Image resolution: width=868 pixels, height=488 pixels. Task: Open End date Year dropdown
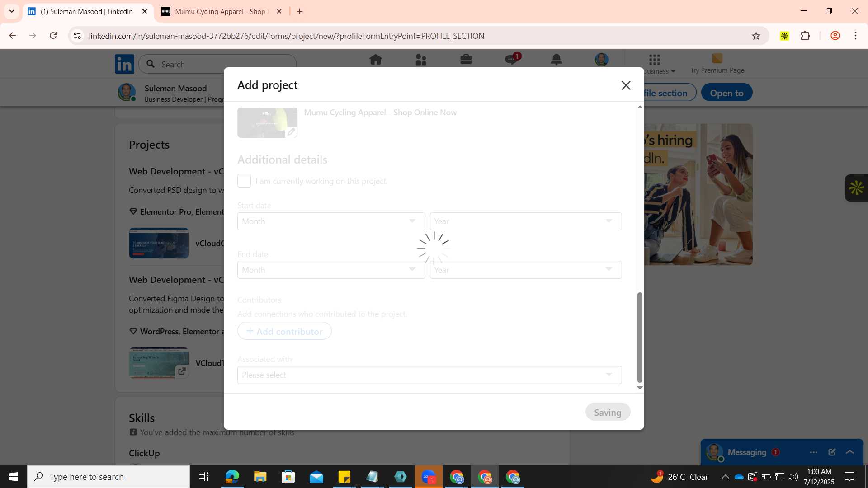tap(526, 270)
